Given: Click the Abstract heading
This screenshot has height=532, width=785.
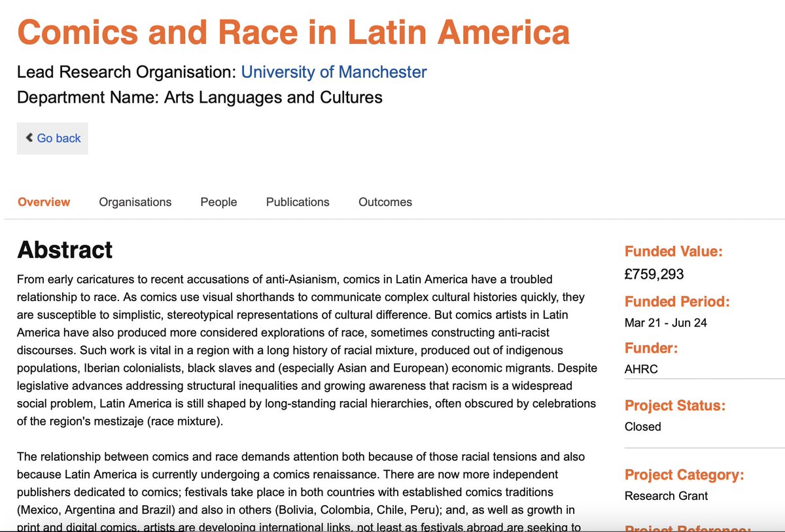Looking at the screenshot, I should point(65,250).
